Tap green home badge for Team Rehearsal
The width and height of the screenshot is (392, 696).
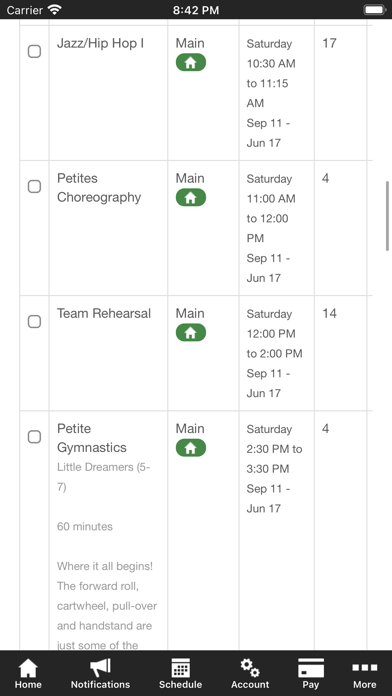tap(191, 332)
